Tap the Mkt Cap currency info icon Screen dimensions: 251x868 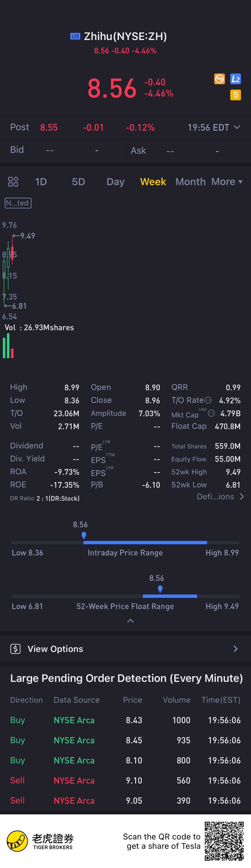(x=211, y=413)
